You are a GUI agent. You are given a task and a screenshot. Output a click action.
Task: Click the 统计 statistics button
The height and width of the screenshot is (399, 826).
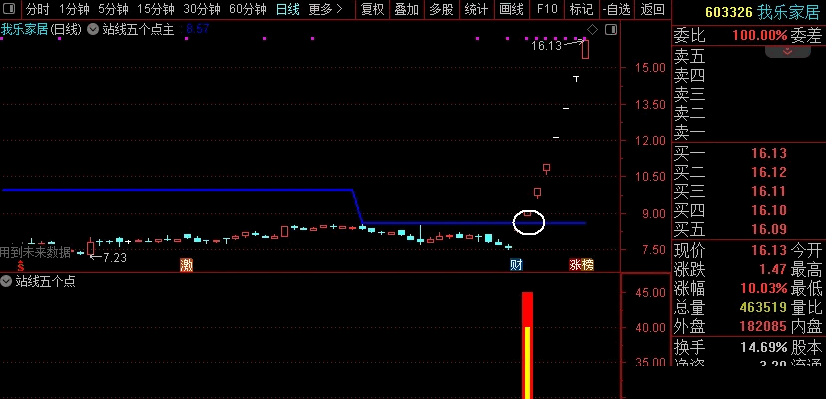(476, 9)
